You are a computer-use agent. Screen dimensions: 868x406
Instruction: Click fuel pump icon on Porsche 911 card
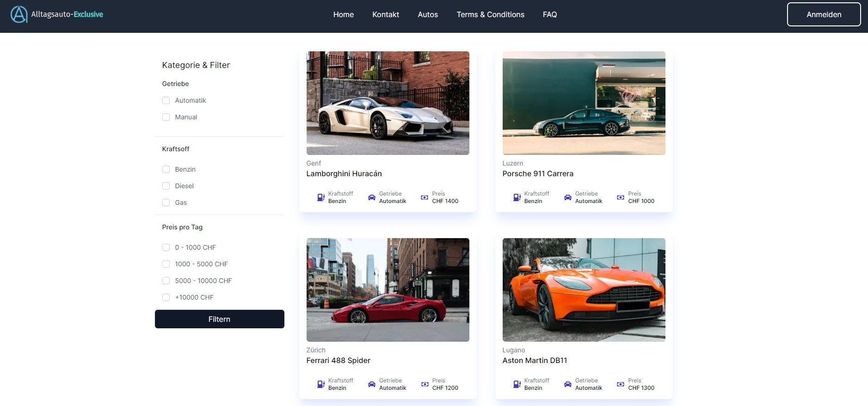(x=517, y=197)
